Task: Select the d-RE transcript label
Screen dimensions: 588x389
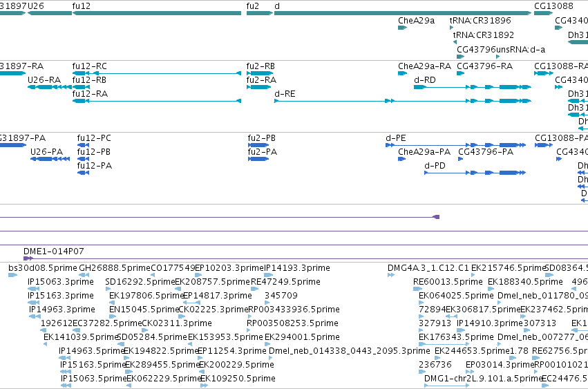Action: [x=285, y=94]
